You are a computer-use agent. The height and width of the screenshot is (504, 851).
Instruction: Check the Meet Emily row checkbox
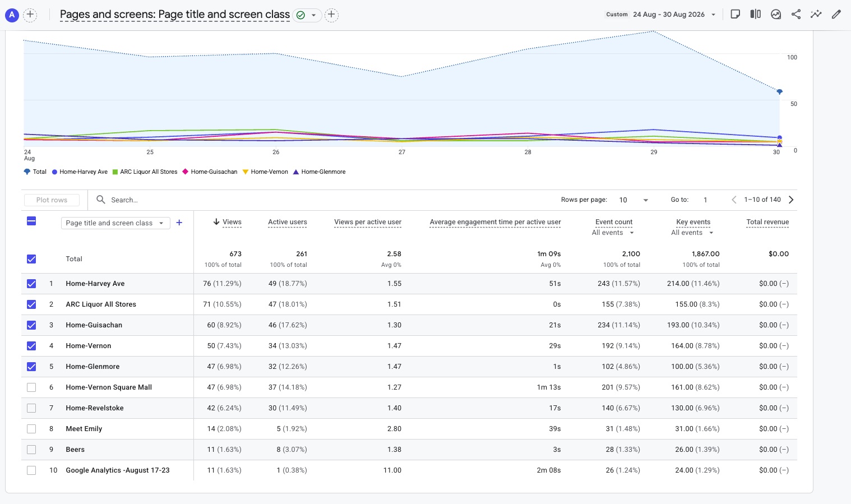(31, 429)
